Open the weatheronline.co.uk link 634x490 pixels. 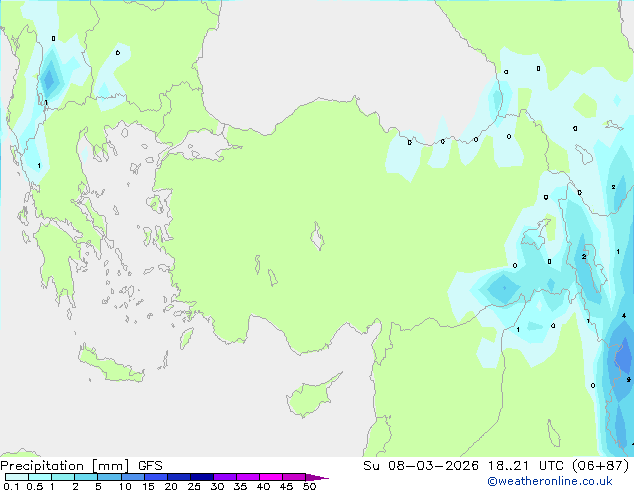pyautogui.click(x=550, y=481)
